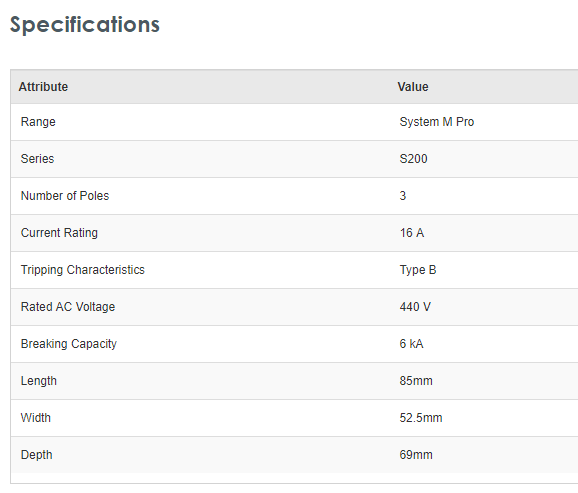Select the 16 A value
Viewport: 578px width, 493px height.
412,233
